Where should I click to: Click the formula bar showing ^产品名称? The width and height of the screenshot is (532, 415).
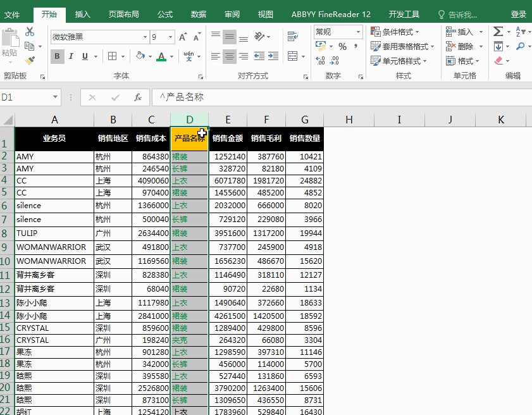(x=342, y=97)
